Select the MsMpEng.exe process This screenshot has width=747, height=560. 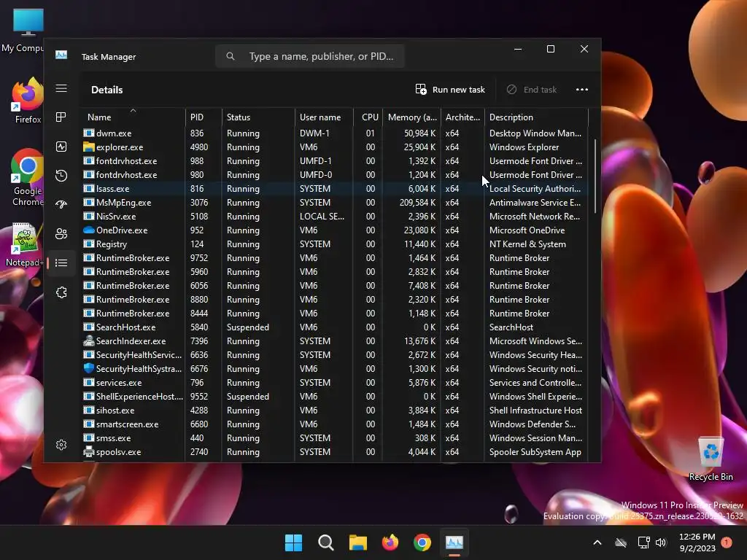pos(336,203)
